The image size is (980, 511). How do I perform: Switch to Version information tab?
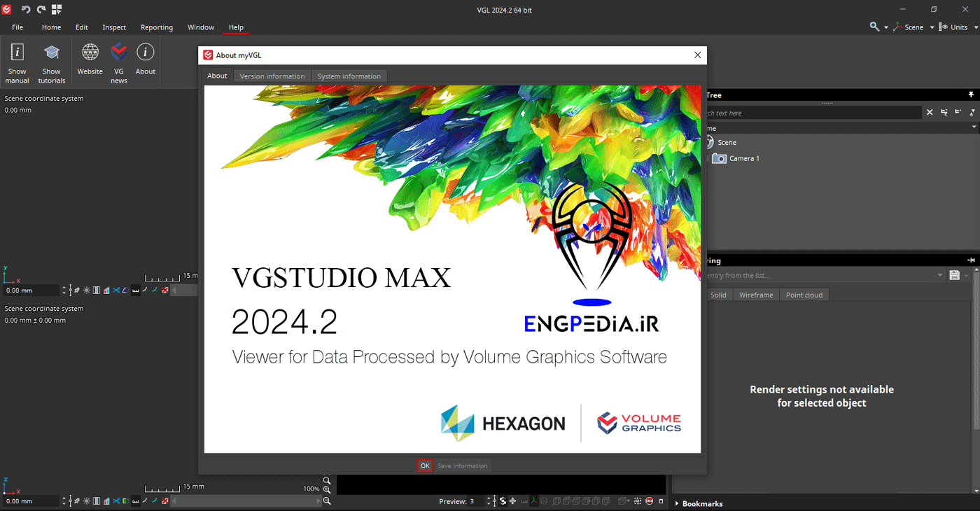point(272,76)
